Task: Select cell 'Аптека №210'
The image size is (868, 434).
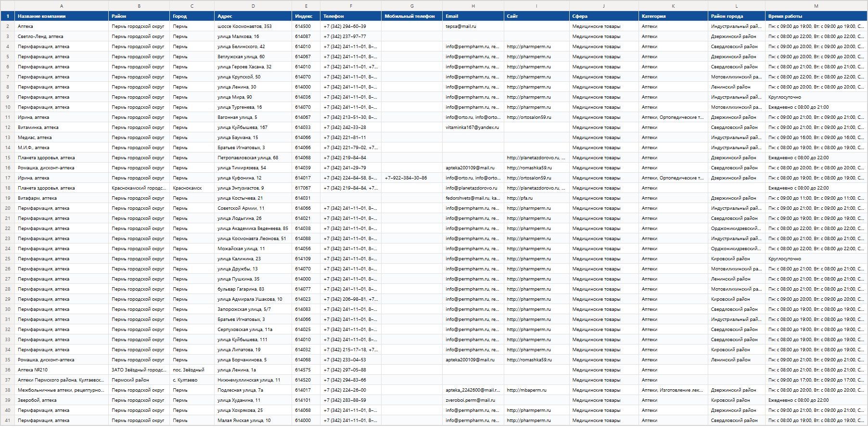Action: coord(62,370)
